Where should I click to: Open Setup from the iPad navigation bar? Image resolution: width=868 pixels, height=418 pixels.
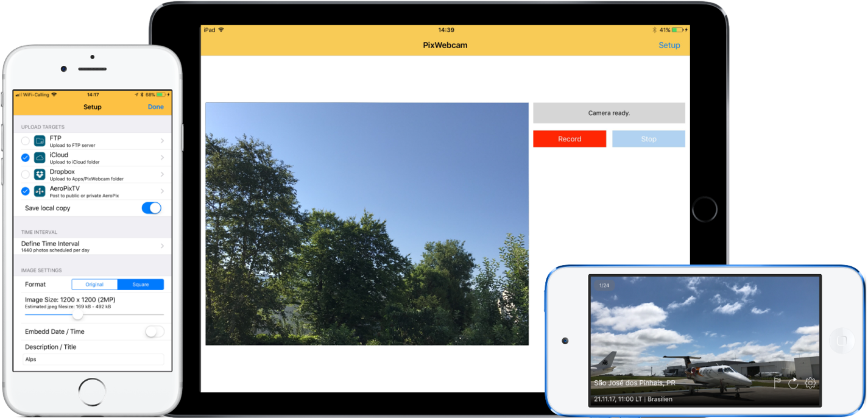coord(669,45)
